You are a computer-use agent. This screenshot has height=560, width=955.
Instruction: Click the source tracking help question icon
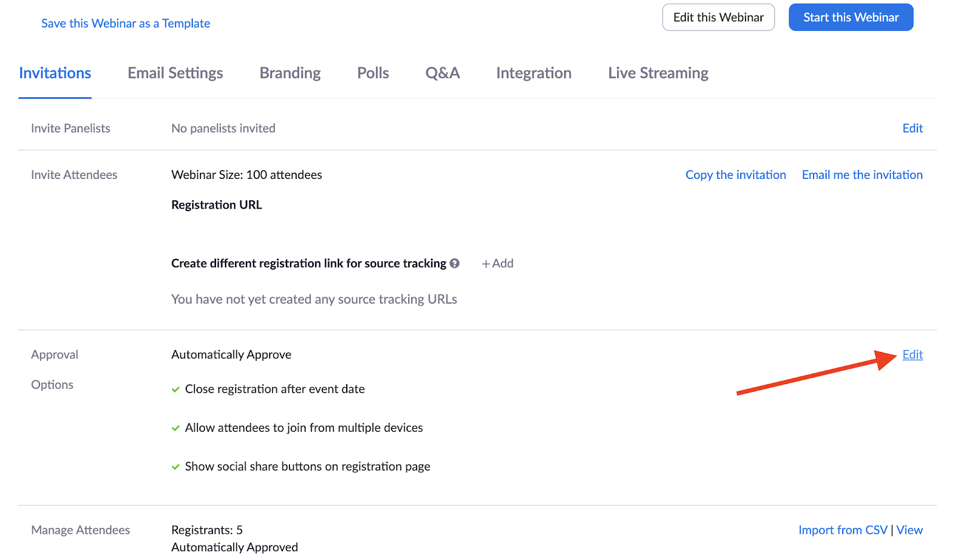pos(455,263)
